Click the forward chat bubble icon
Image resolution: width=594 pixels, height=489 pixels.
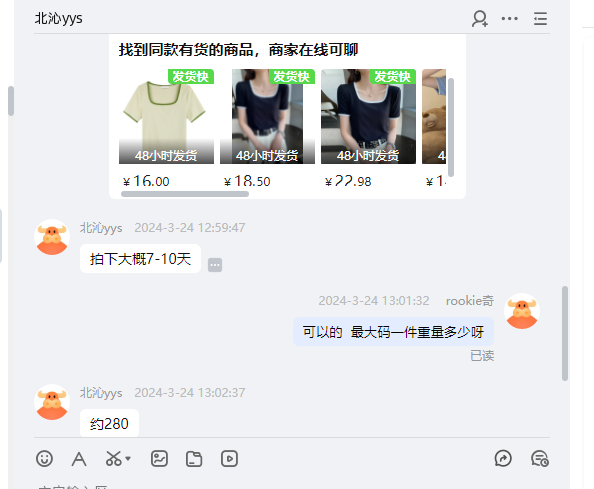click(x=503, y=459)
